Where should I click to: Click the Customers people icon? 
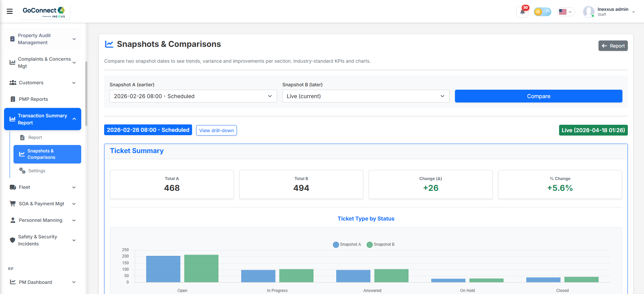[13, 83]
